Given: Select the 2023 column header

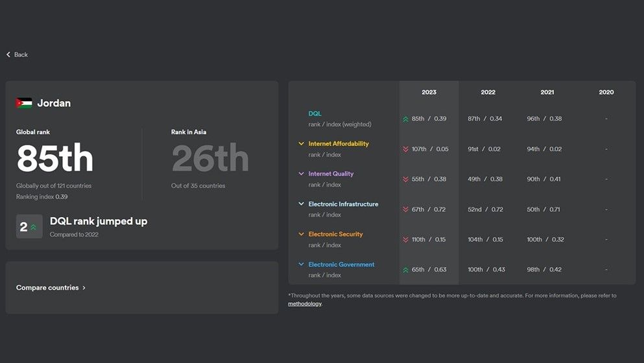Looking at the screenshot, I should (x=429, y=92).
